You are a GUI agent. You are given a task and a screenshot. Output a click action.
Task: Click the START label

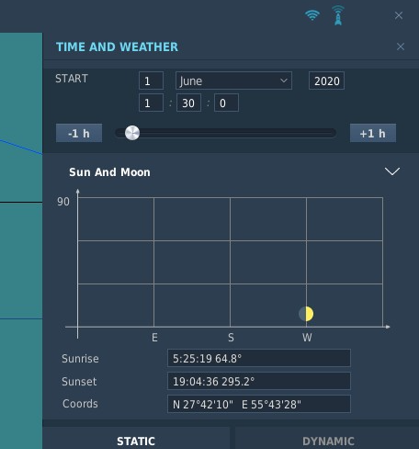(x=72, y=78)
